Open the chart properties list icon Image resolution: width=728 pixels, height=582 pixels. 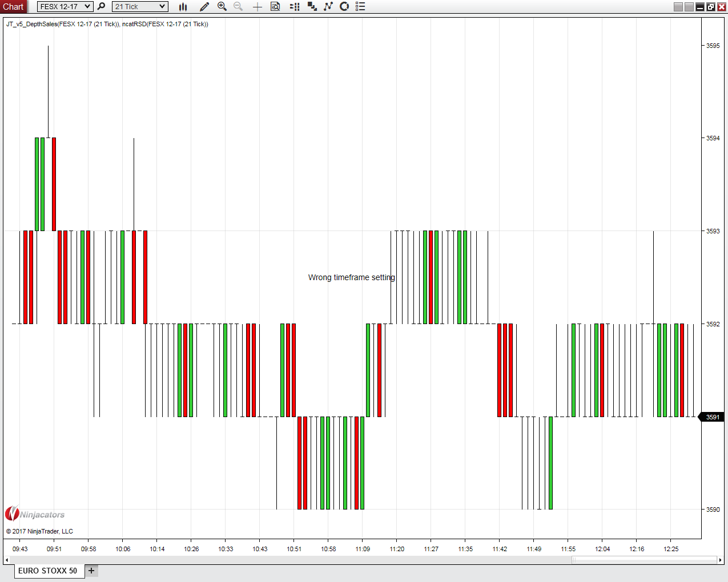point(360,7)
